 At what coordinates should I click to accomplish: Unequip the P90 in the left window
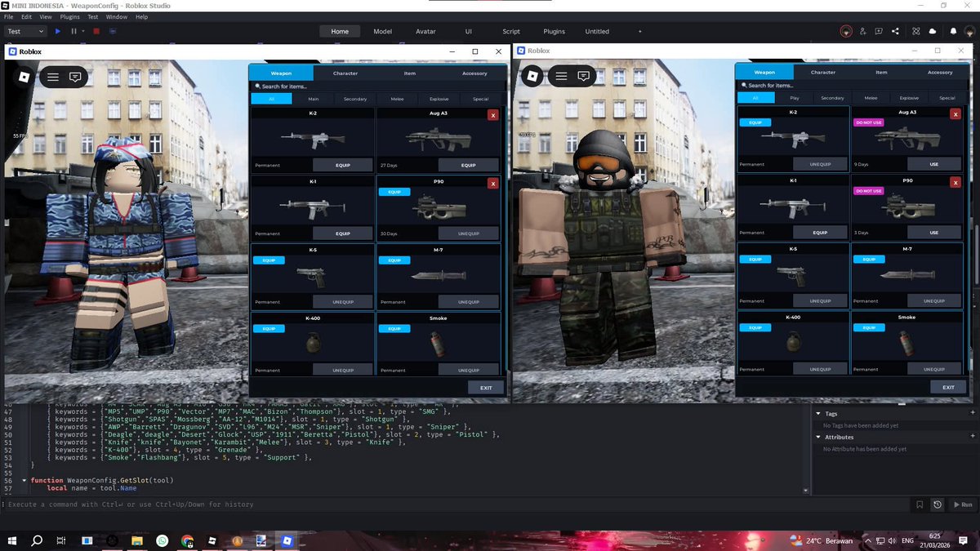[468, 233]
